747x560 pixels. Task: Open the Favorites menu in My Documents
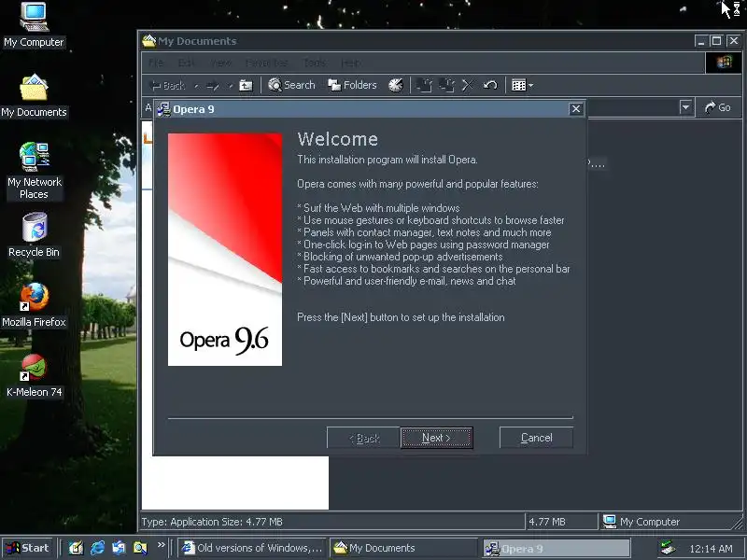click(266, 63)
